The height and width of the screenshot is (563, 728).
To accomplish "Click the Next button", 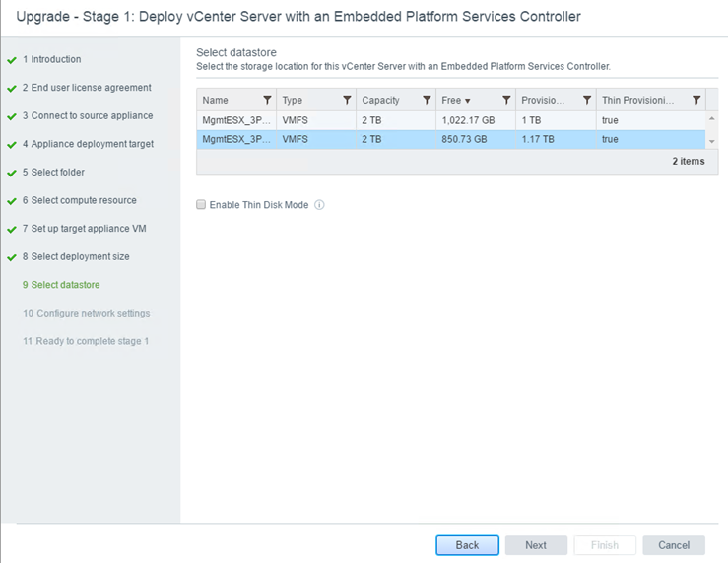I will click(x=536, y=545).
